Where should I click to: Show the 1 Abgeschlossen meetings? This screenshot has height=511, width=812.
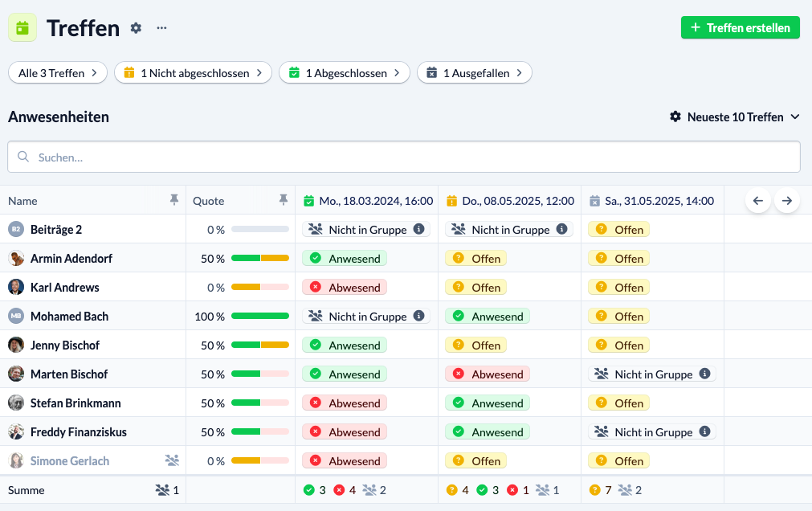point(345,72)
